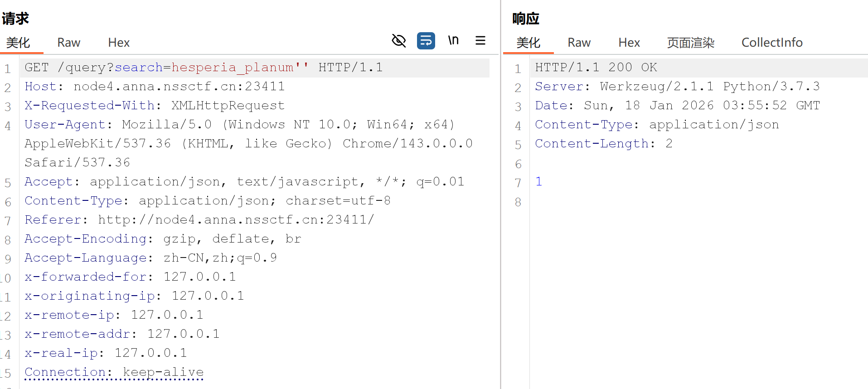This screenshot has height=389, width=868.
Task: Click the divider between request and response panels
Action: [500, 194]
